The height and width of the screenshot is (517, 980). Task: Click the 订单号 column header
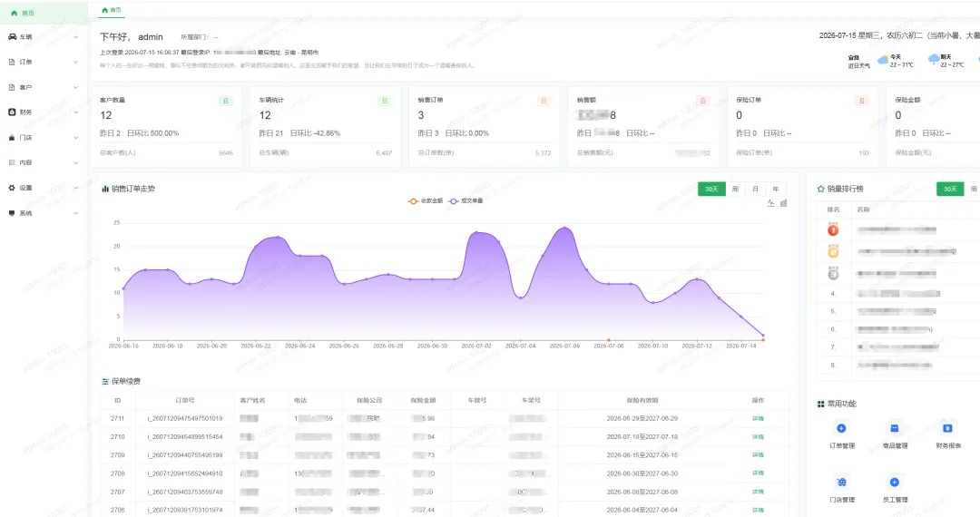pyautogui.click(x=185, y=400)
